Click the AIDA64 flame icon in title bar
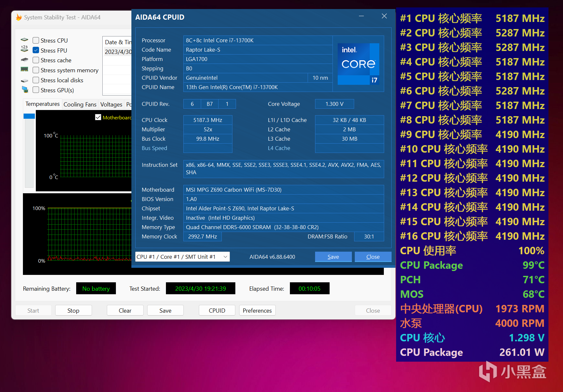 pos(19,17)
